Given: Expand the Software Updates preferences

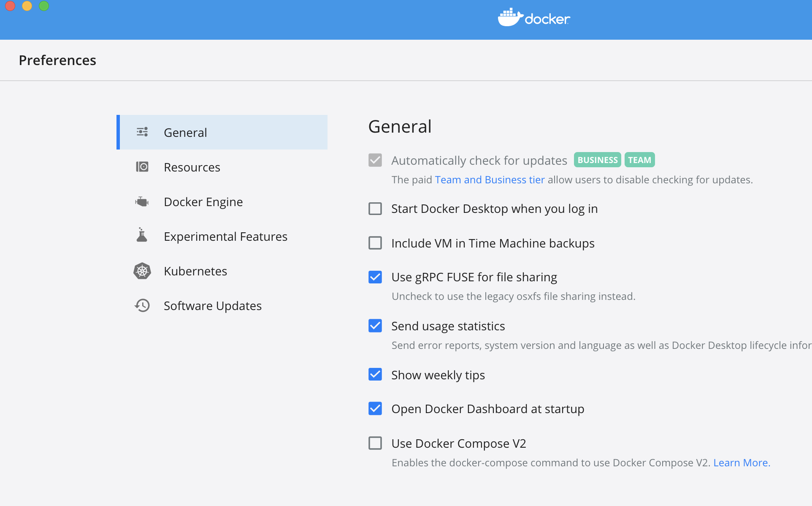Looking at the screenshot, I should click(x=212, y=305).
